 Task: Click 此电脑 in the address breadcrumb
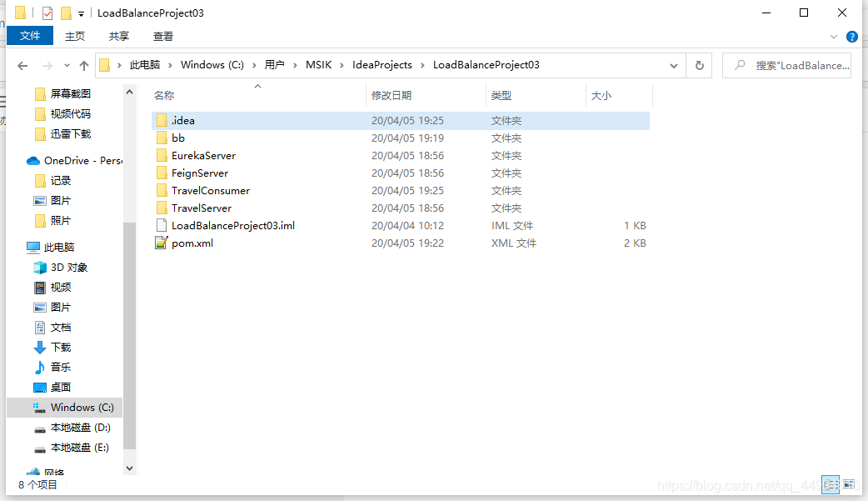tap(145, 65)
